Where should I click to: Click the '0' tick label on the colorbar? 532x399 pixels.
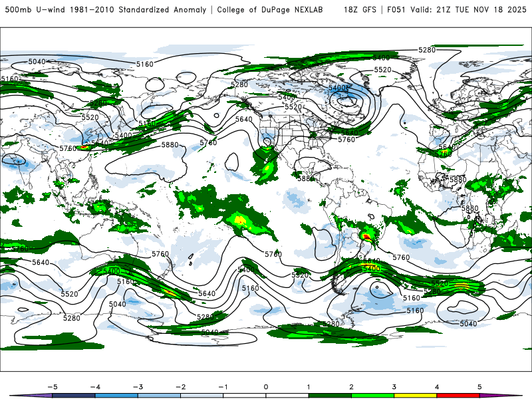pyautogui.click(x=266, y=387)
